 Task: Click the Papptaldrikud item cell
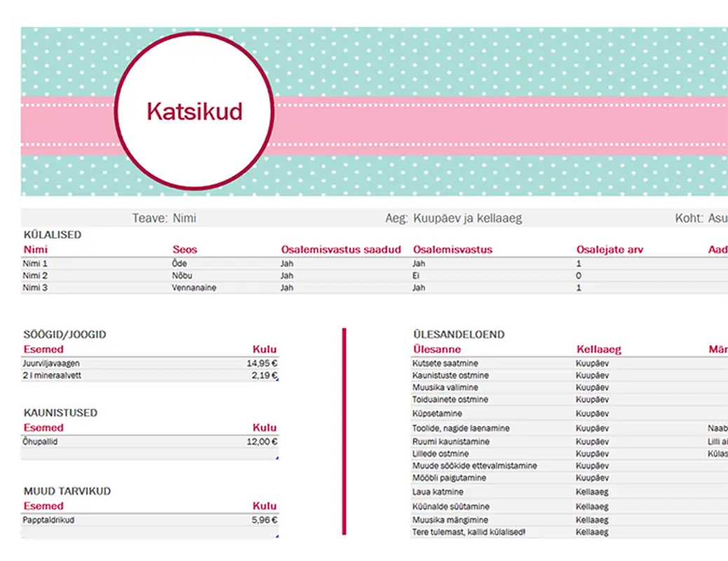[x=48, y=520]
